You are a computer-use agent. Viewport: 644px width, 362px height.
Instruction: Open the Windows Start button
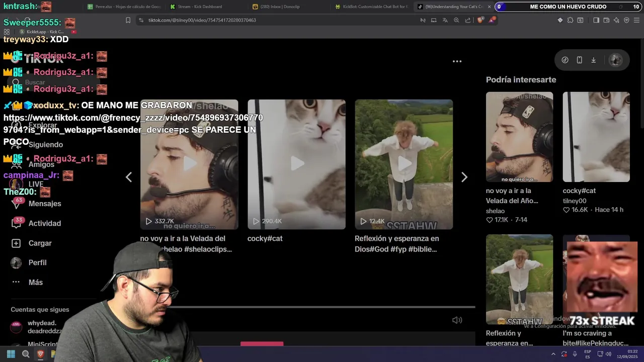click(11, 354)
